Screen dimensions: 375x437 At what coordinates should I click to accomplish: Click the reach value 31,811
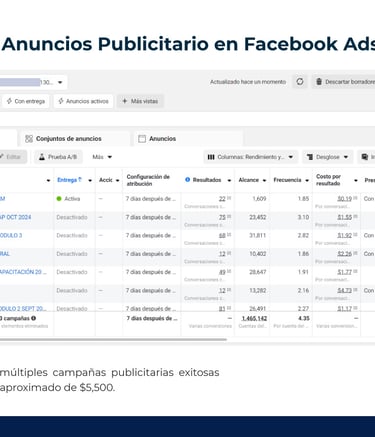point(258,236)
